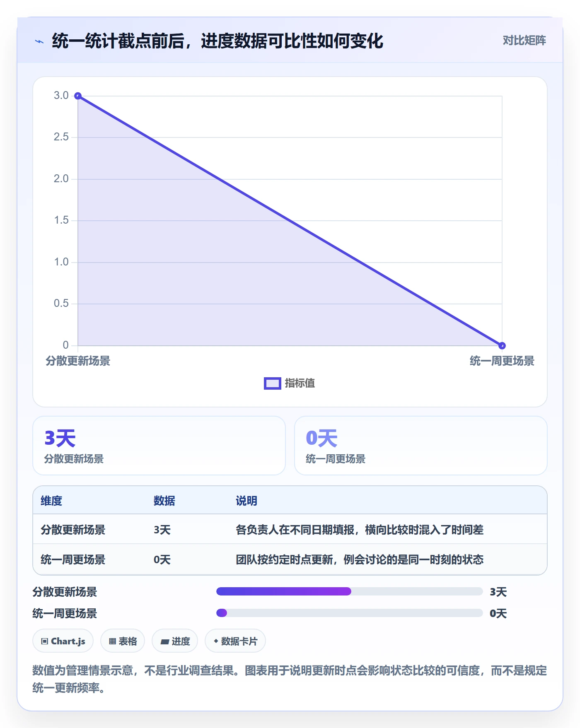The height and width of the screenshot is (728, 580).
Task: Open the 0天 统一周更场景 data card
Action: pos(420,446)
